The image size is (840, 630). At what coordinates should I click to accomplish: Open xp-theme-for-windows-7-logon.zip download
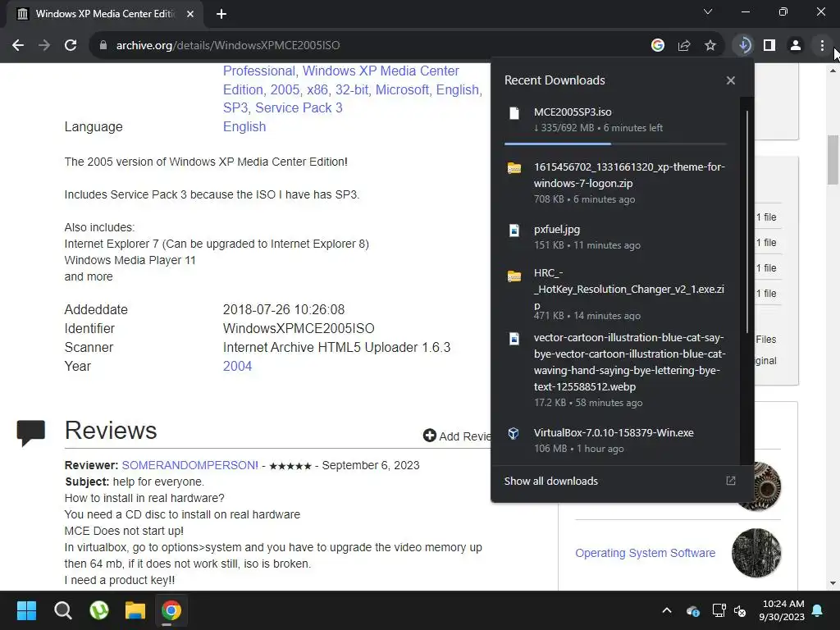coord(615,183)
